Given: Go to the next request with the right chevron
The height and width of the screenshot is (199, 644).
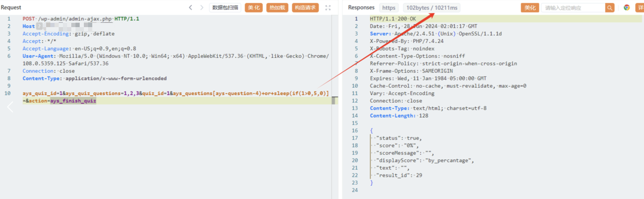Looking at the screenshot, I should (202, 7).
